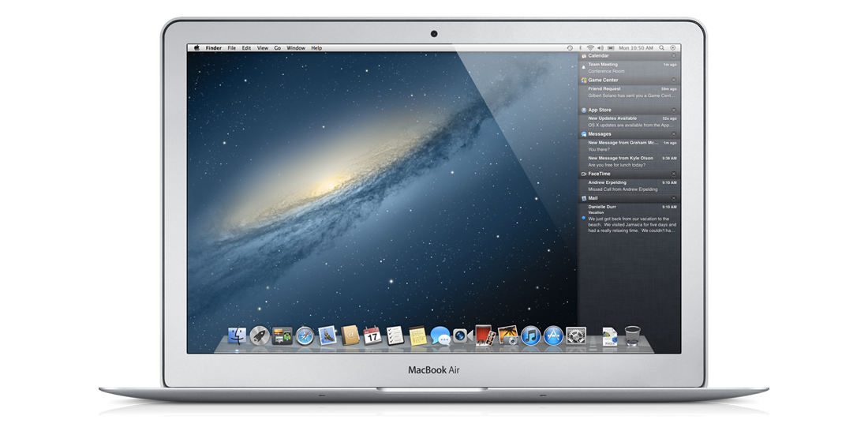Open the New Updates Available notification
The image size is (868, 446).
630,122
